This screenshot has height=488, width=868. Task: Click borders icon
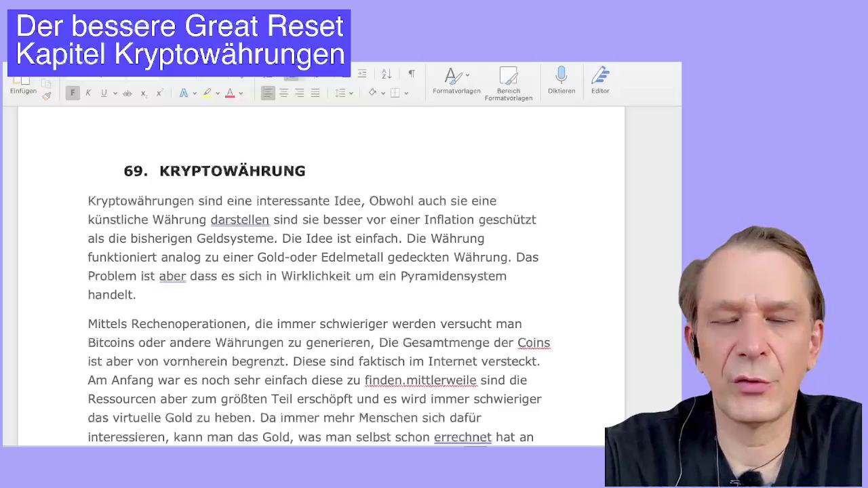tap(395, 93)
